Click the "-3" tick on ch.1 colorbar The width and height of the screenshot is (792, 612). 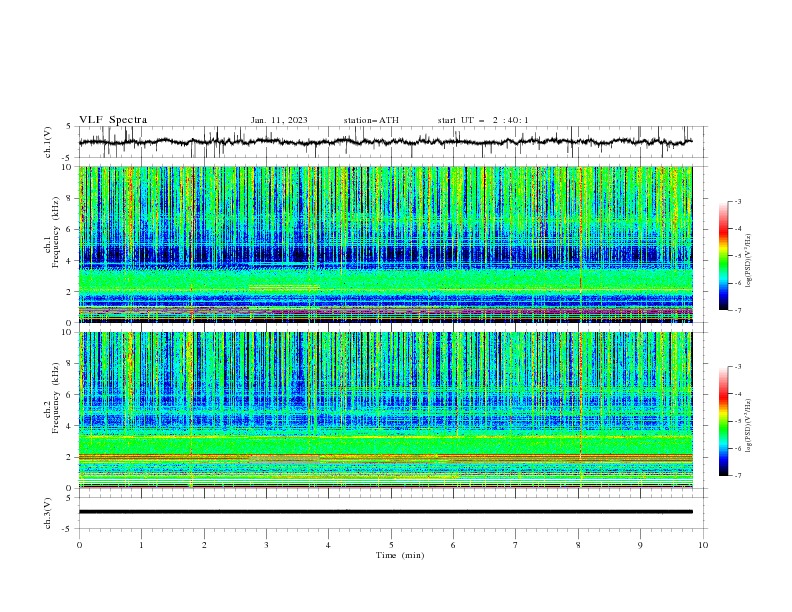[x=737, y=201]
